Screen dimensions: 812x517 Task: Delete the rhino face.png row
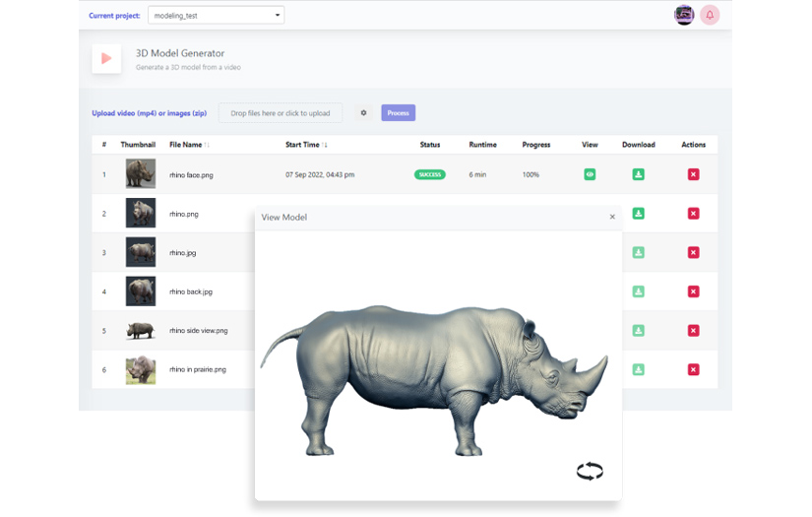tap(694, 174)
